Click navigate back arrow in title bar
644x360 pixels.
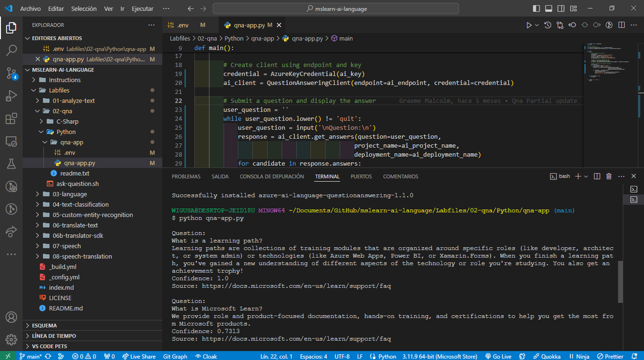pos(191,9)
